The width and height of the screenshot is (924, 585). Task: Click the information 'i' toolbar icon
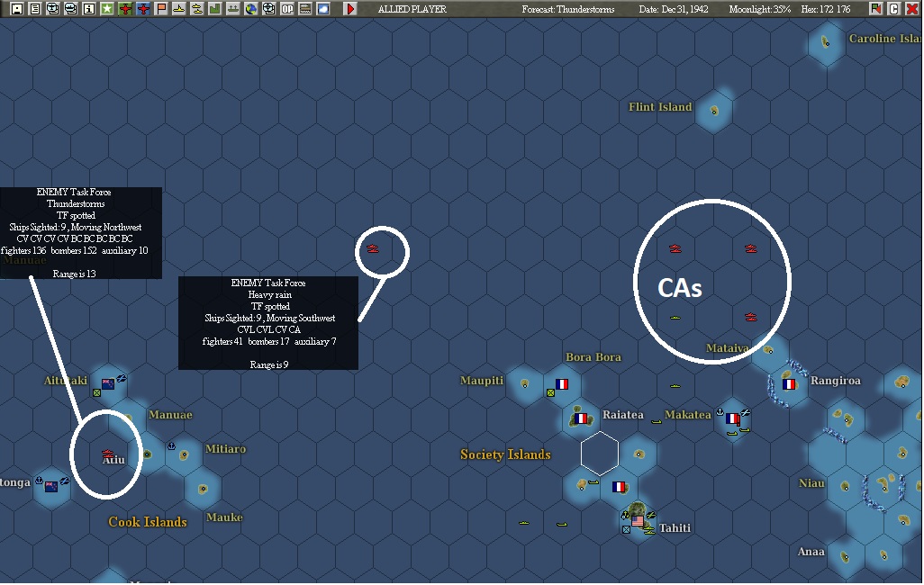pyautogui.click(x=89, y=9)
